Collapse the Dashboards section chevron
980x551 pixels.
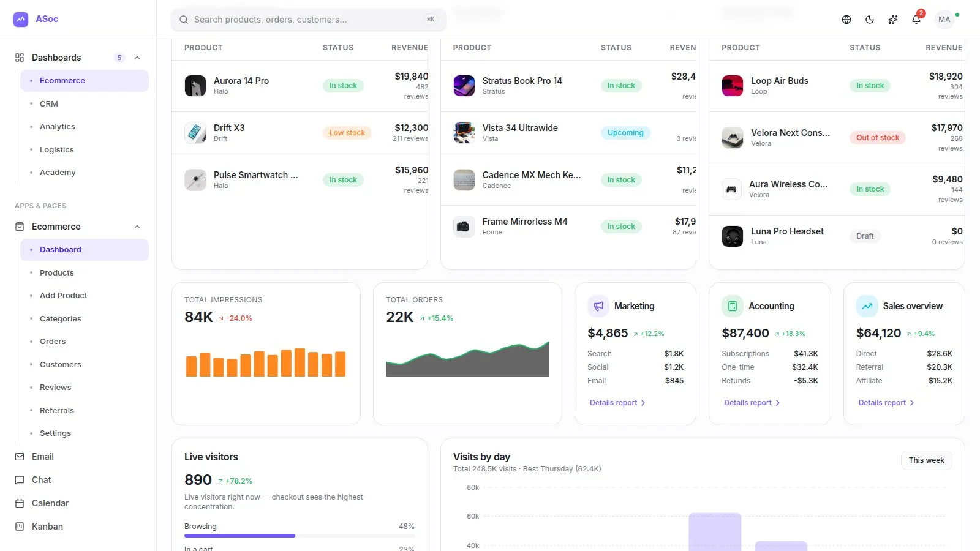pos(137,58)
